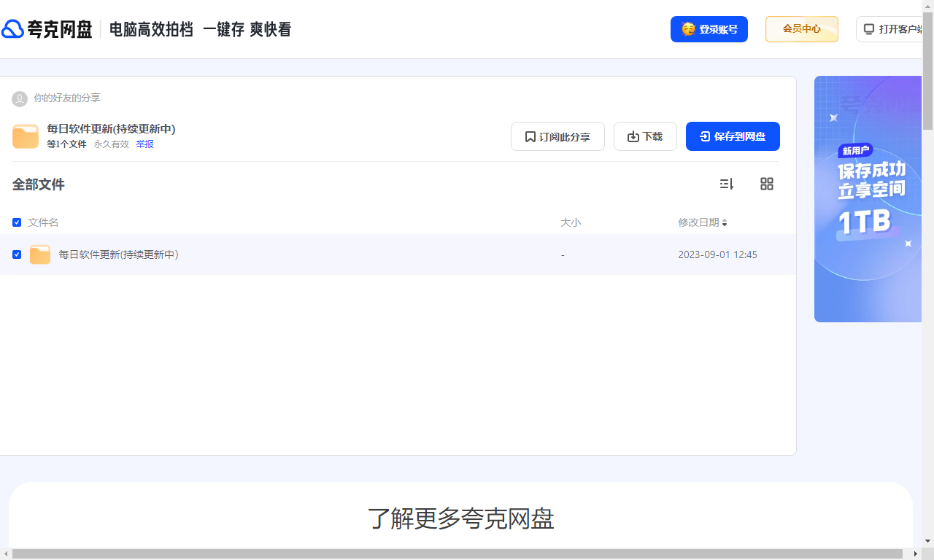The width and height of the screenshot is (934, 560).
Task: Click the horizontal scrollbar left arrow
Action: 6,554
